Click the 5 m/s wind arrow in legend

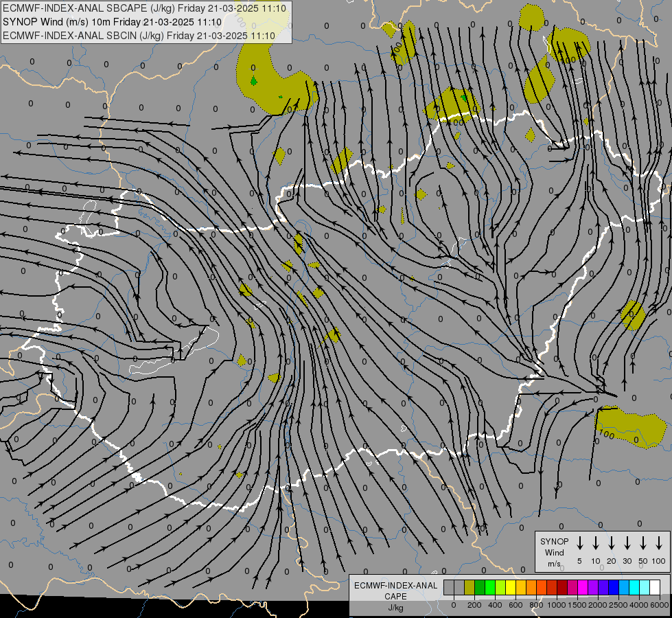tap(579, 543)
